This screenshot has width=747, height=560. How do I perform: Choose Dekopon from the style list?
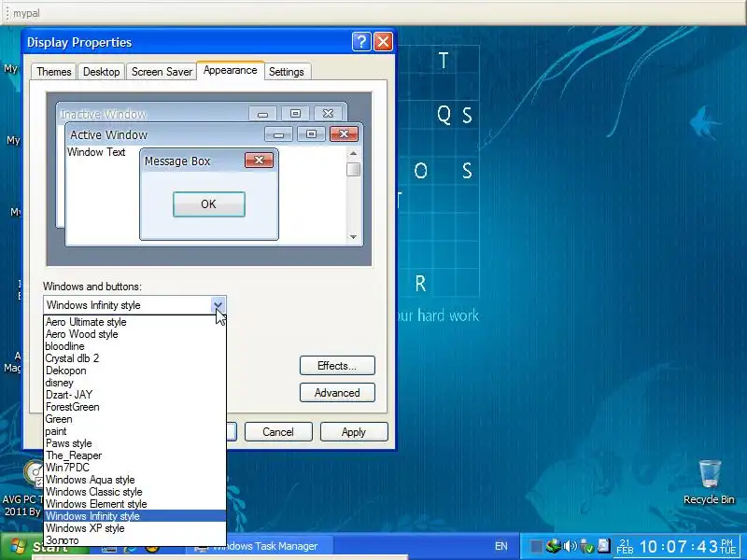(134, 371)
